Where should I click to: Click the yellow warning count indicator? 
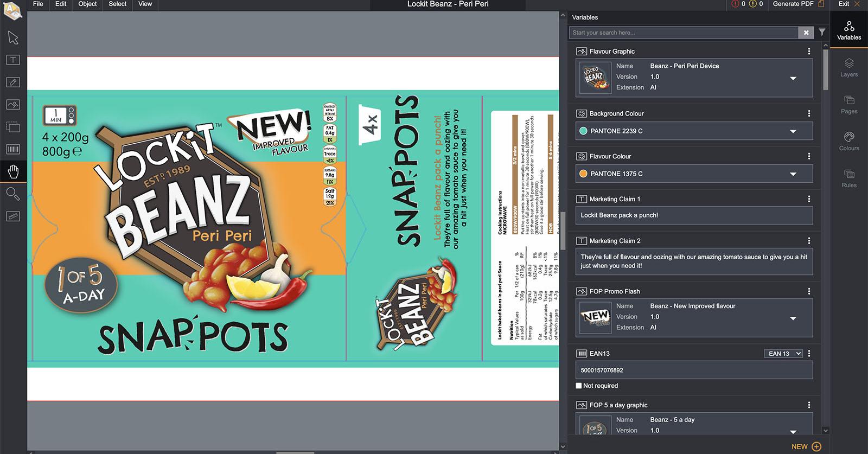click(756, 4)
